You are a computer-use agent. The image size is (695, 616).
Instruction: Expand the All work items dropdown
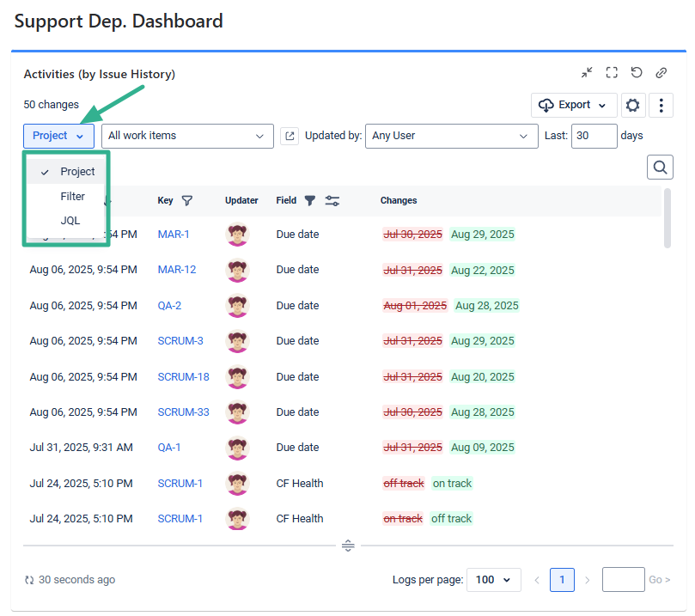[x=187, y=136]
